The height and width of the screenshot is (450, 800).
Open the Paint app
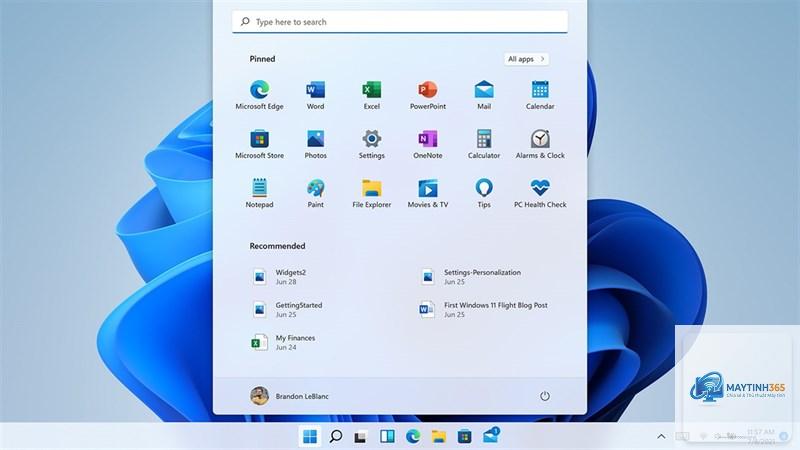315,193
